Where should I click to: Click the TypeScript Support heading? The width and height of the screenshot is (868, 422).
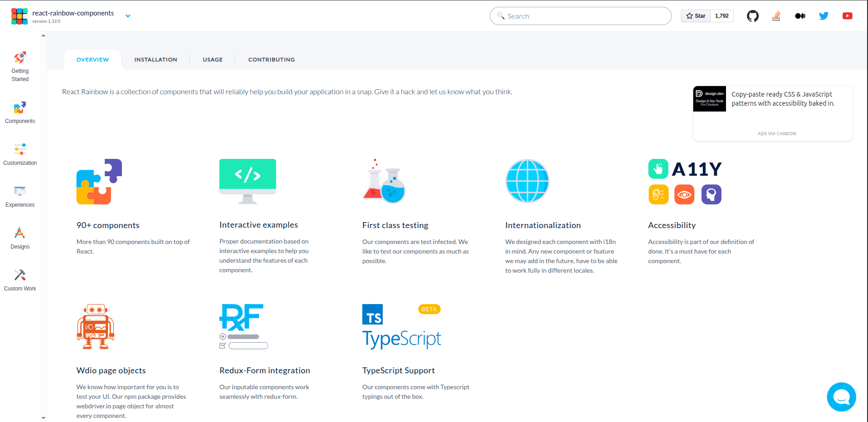point(398,371)
